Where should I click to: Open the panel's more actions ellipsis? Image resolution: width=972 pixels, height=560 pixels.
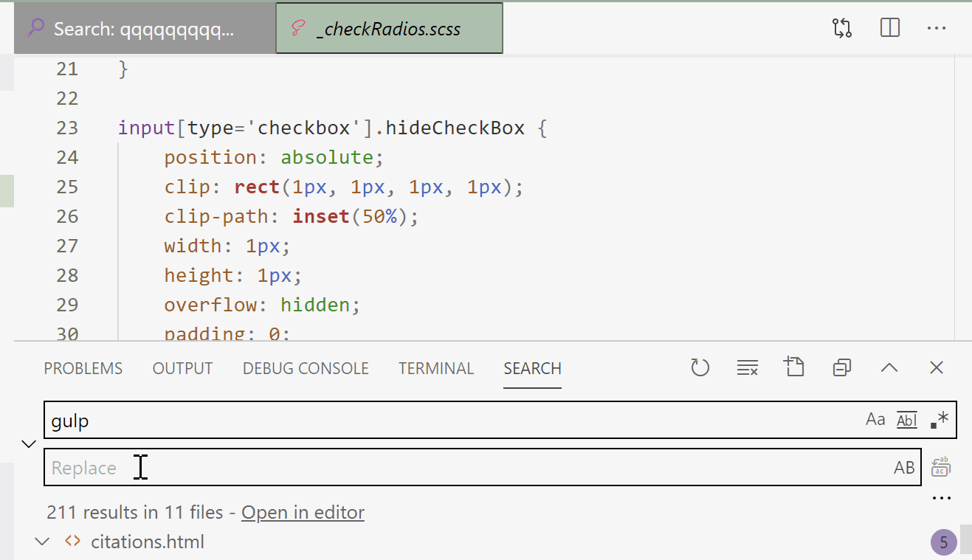(x=941, y=497)
